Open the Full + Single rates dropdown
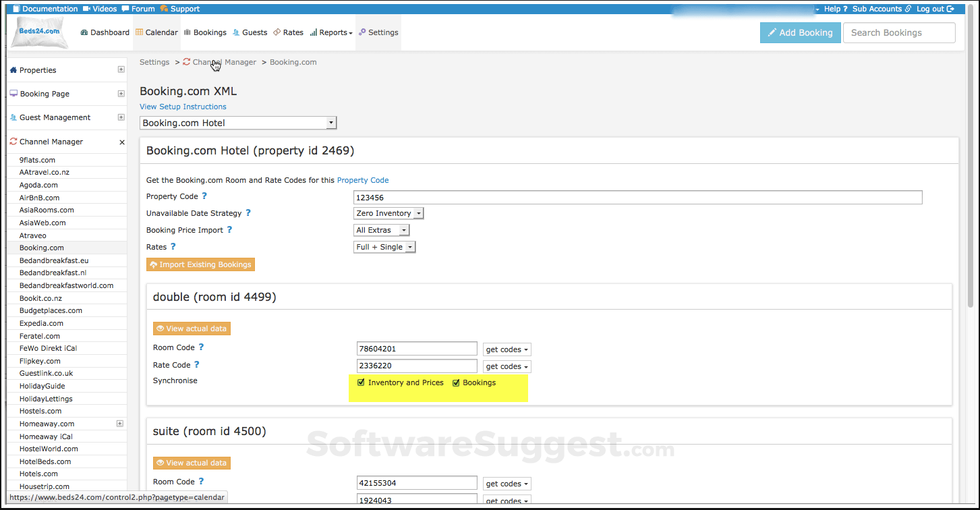The height and width of the screenshot is (510, 980). 384,247
